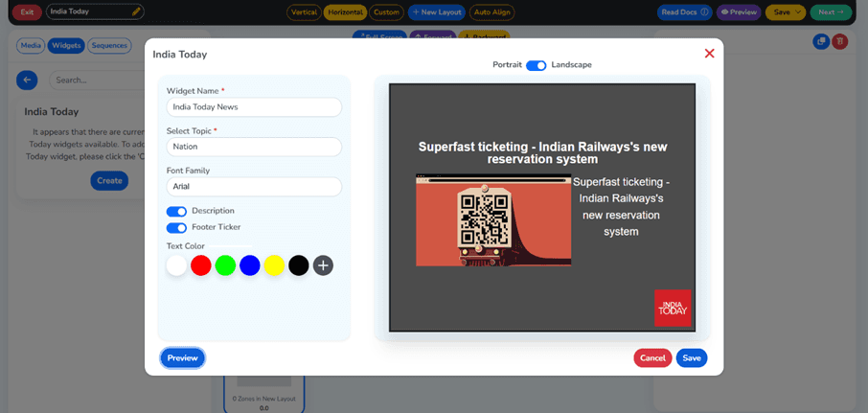Click the New Layout button
Screen dimensions: 868x413
437,12
